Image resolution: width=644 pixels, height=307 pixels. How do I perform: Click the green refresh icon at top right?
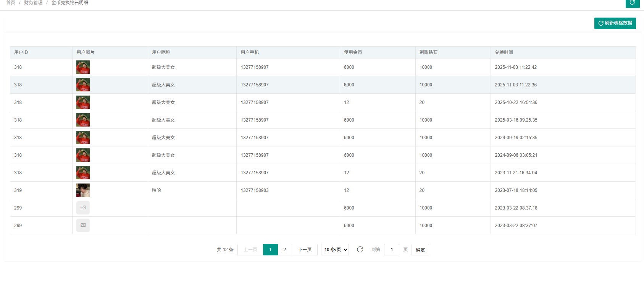[632, 3]
